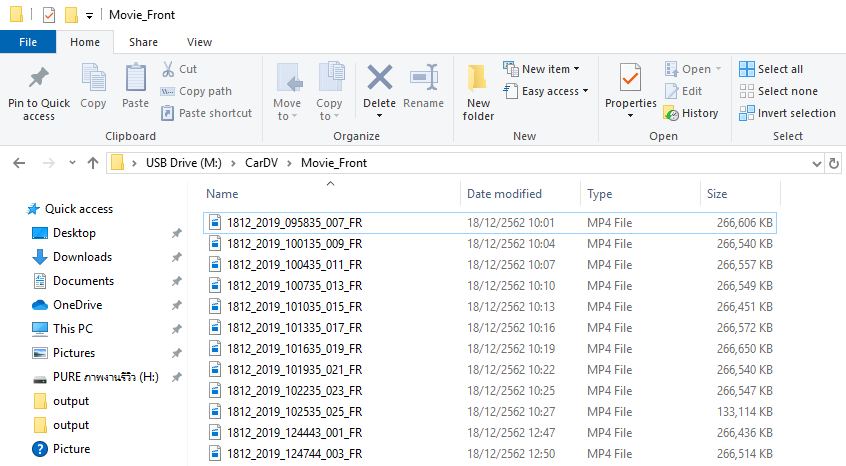Select This PC in the sidebar
The width and height of the screenshot is (846, 466).
coord(62,328)
